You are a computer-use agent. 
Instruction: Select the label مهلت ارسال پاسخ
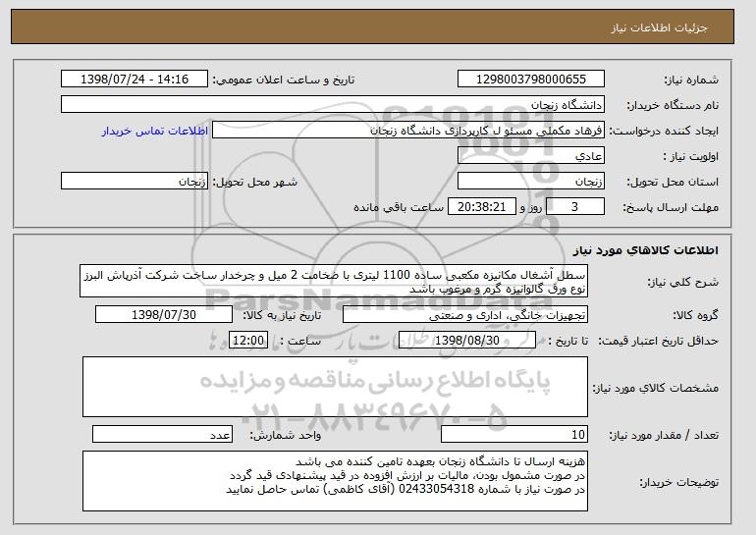(x=671, y=207)
